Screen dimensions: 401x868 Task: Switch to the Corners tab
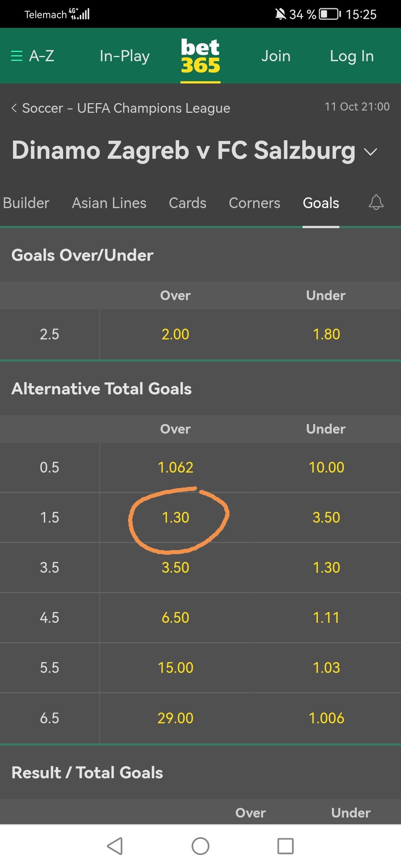[x=254, y=203]
